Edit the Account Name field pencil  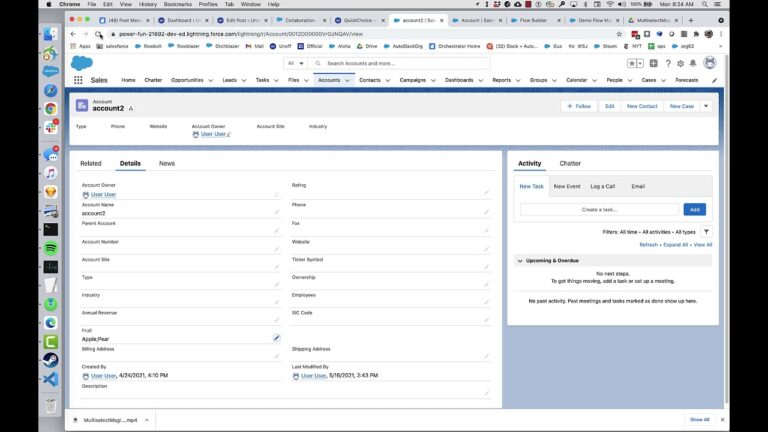click(277, 212)
